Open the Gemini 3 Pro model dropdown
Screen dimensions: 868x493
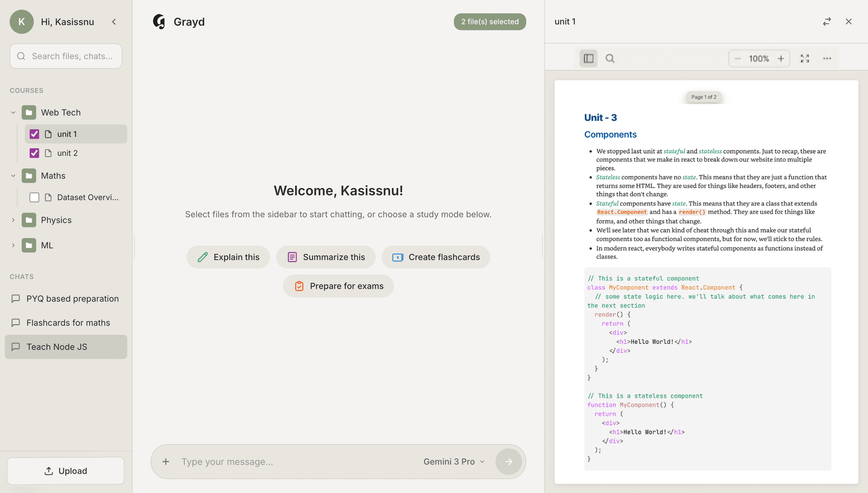tap(454, 461)
